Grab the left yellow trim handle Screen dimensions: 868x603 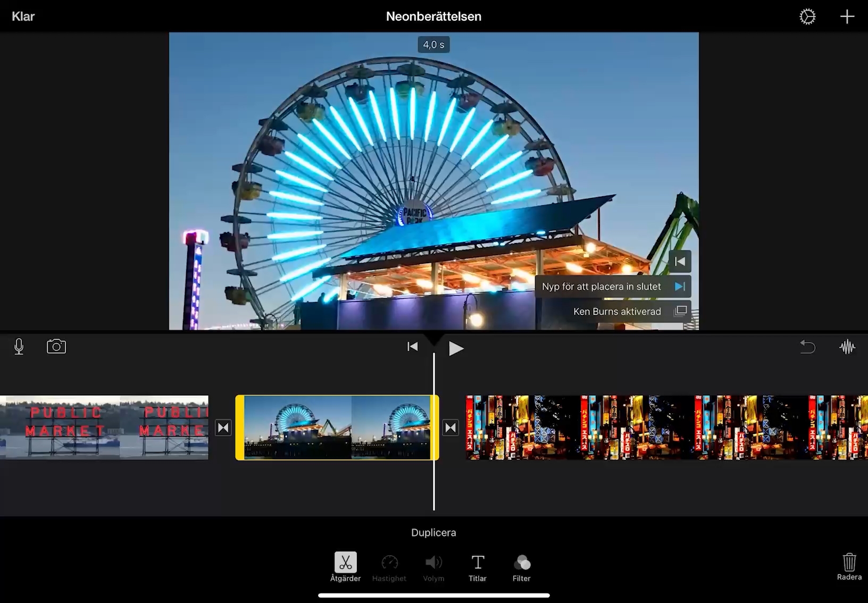240,428
